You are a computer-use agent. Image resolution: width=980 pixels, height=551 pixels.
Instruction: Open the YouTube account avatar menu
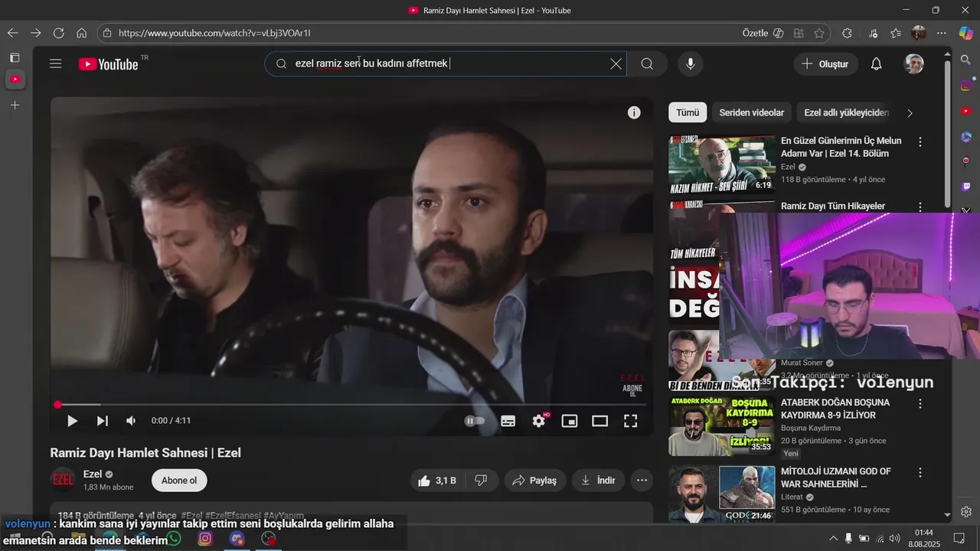(913, 64)
